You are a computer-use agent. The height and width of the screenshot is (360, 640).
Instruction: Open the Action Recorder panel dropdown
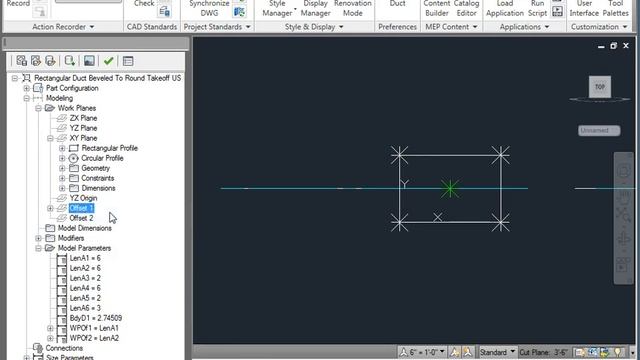(92, 27)
